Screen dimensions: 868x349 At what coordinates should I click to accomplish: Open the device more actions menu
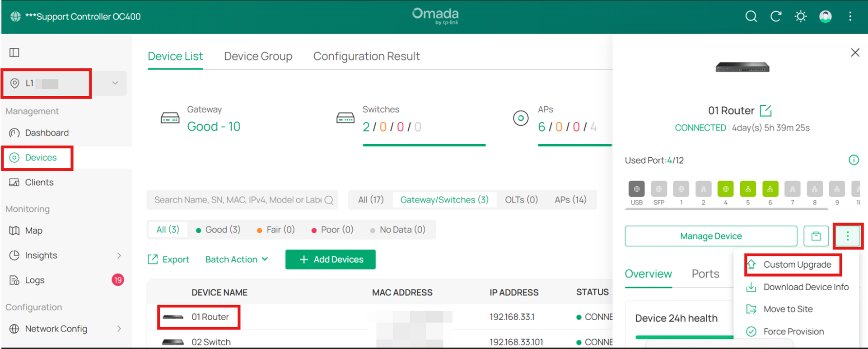pos(848,236)
